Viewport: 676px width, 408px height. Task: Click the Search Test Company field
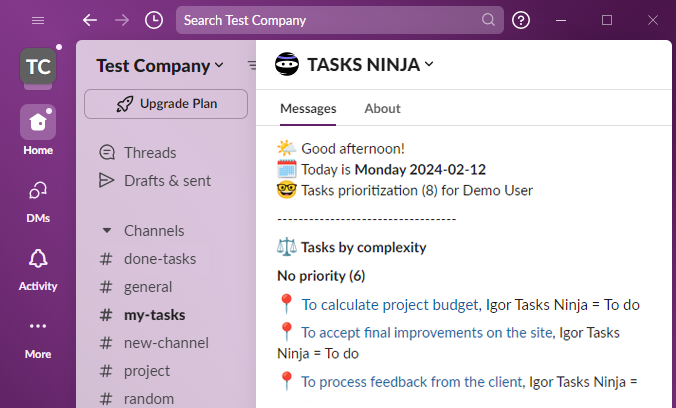[x=330, y=20]
